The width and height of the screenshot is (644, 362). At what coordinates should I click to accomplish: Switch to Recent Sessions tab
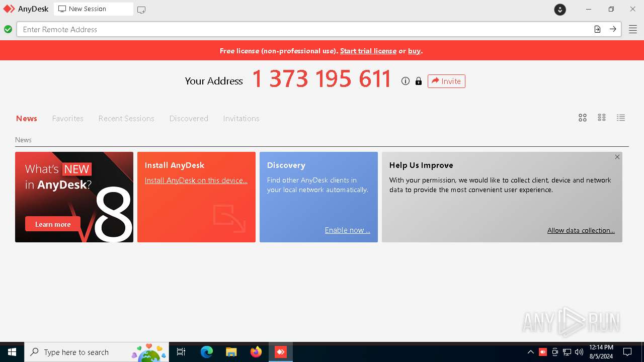pos(126,119)
